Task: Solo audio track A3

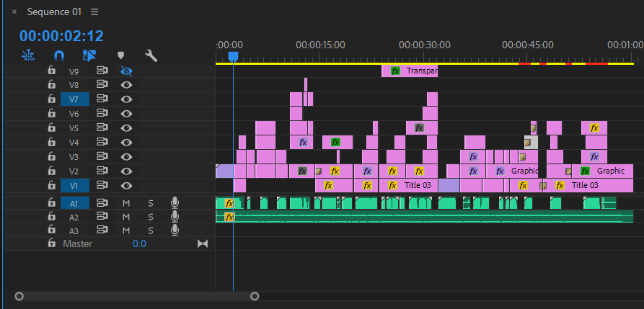Action: [151, 230]
